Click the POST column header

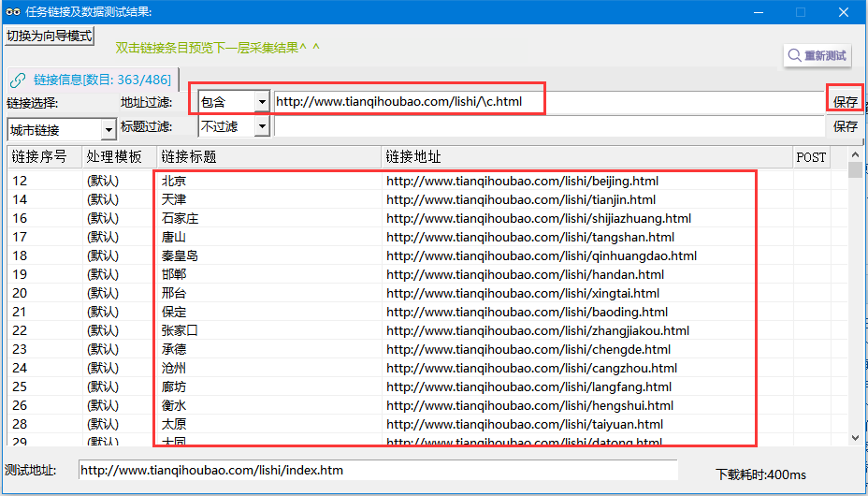[x=811, y=157]
